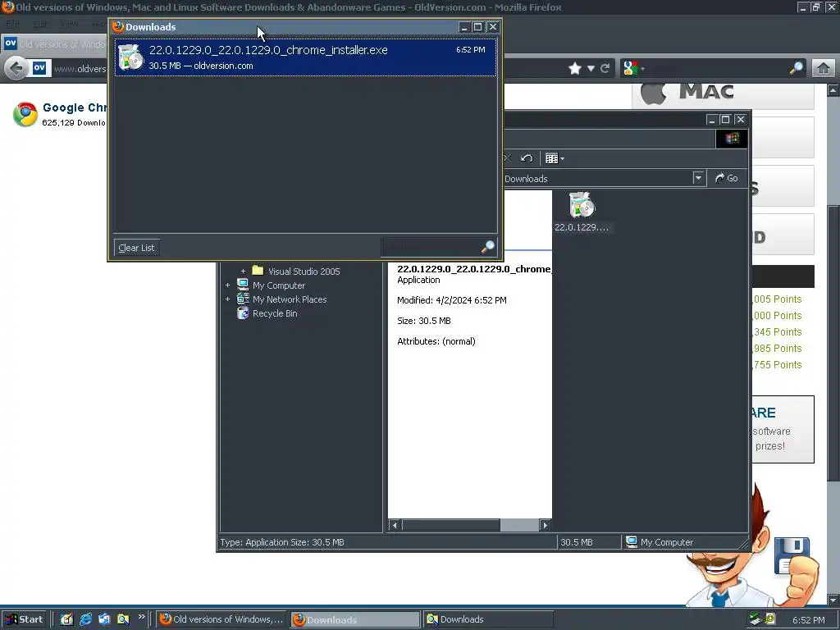Click the 345 Points link on the webpage

pyautogui.click(x=778, y=332)
